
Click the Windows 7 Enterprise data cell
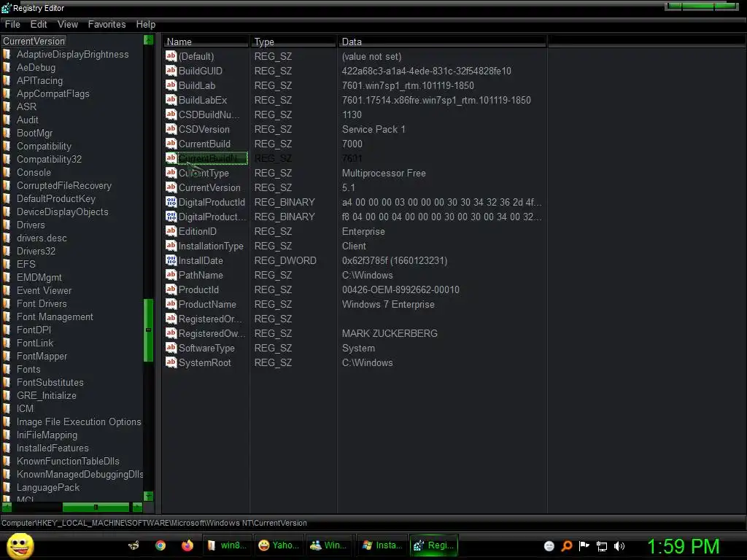(x=388, y=304)
